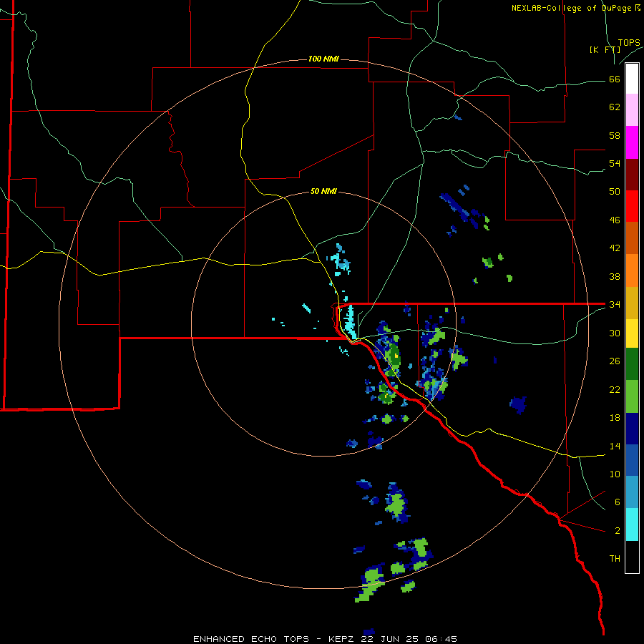Click the legend value 30

[615, 333]
